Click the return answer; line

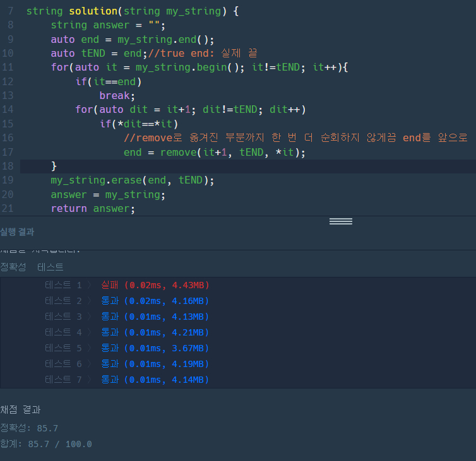pos(93,209)
